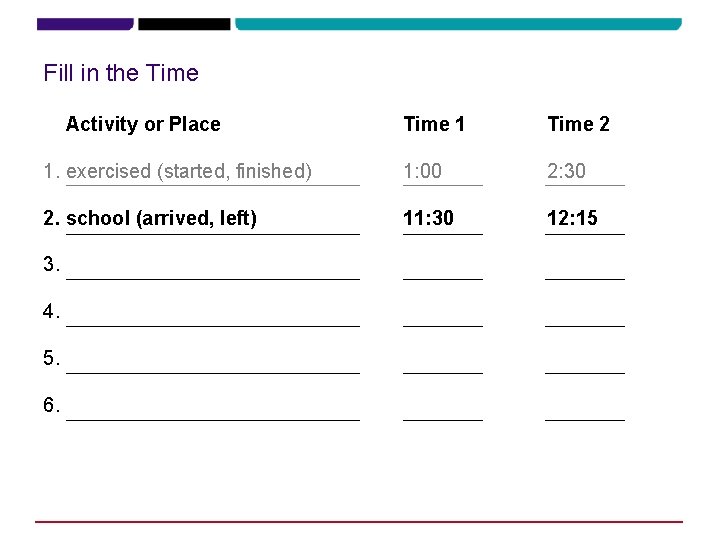The height and width of the screenshot is (540, 720).
Task: Click the row 5 activity blank line
Action: tap(213, 365)
